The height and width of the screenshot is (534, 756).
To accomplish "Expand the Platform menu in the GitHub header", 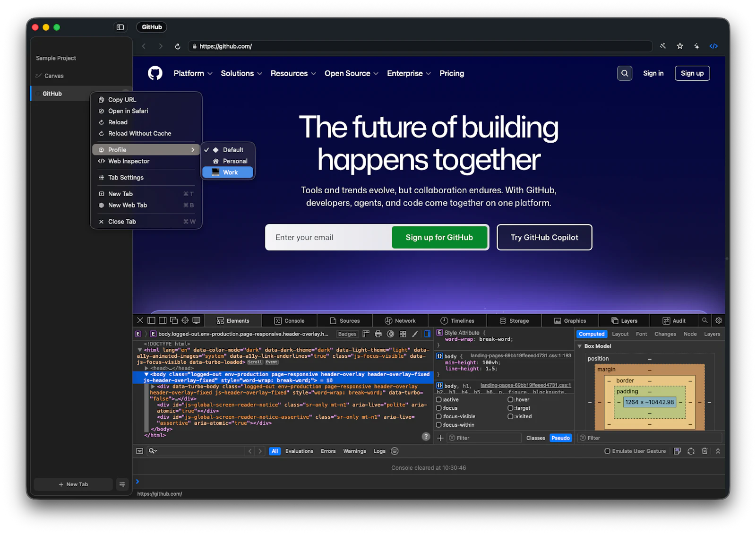I will click(x=193, y=73).
